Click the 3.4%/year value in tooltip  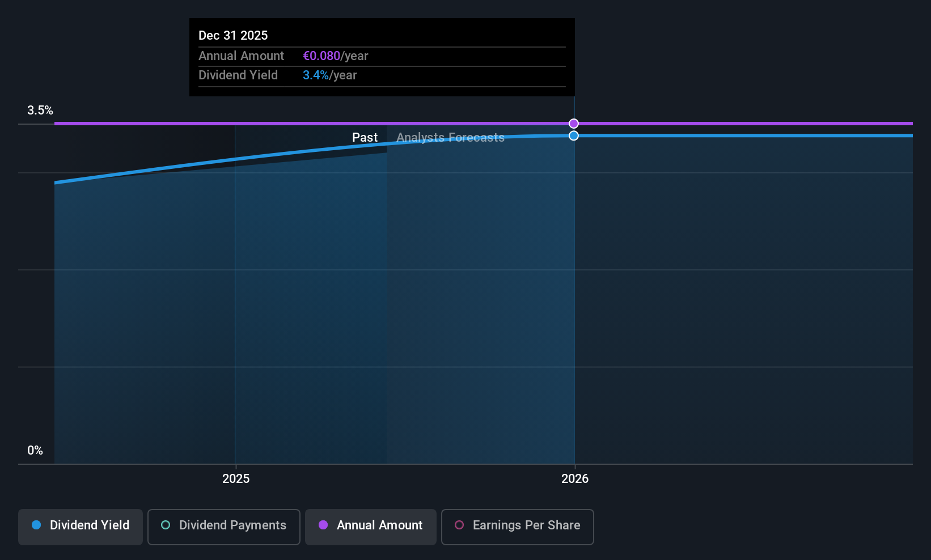330,75
